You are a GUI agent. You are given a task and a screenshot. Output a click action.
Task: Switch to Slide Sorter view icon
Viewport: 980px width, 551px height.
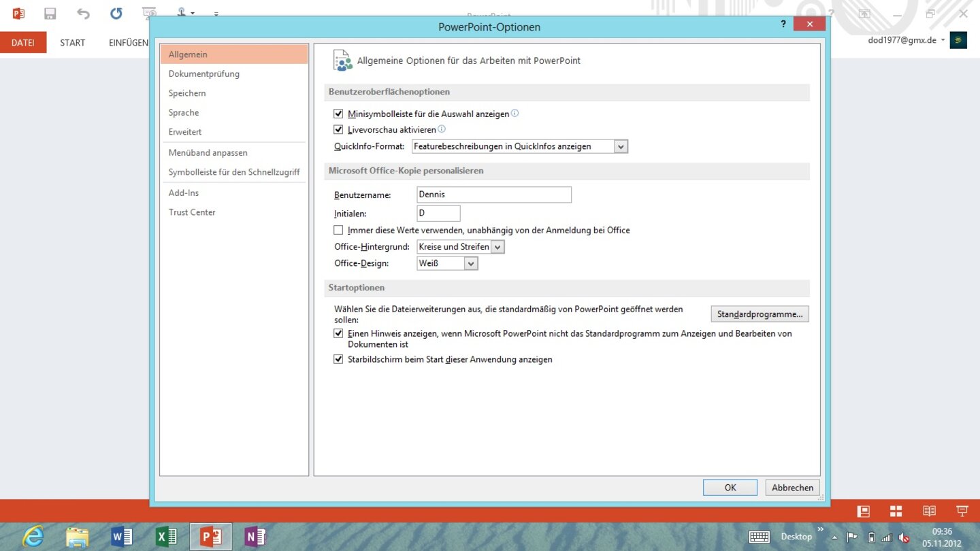click(896, 512)
